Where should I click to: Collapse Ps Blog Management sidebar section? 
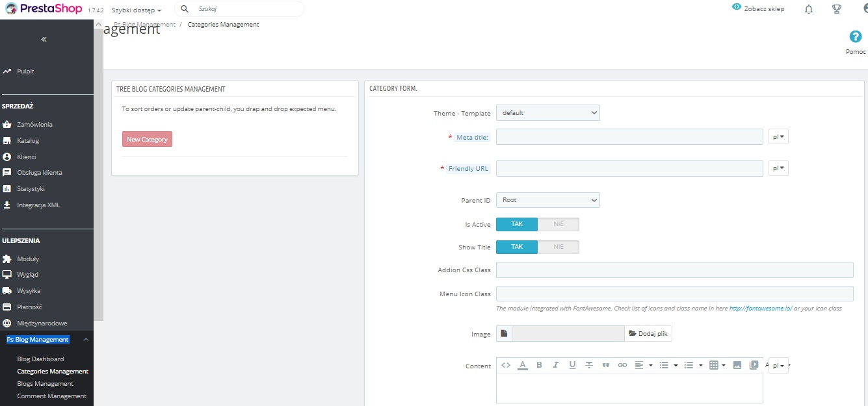click(86, 340)
